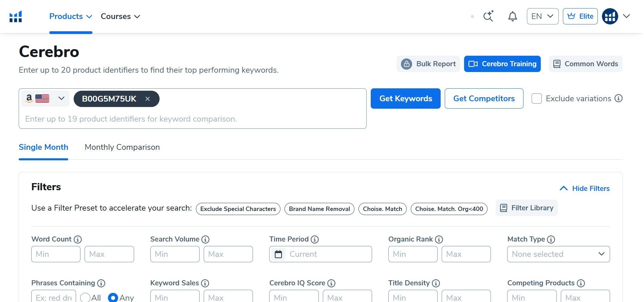This screenshot has height=302, width=644.
Task: Click the Search Volume Max field
Action: (x=228, y=254)
